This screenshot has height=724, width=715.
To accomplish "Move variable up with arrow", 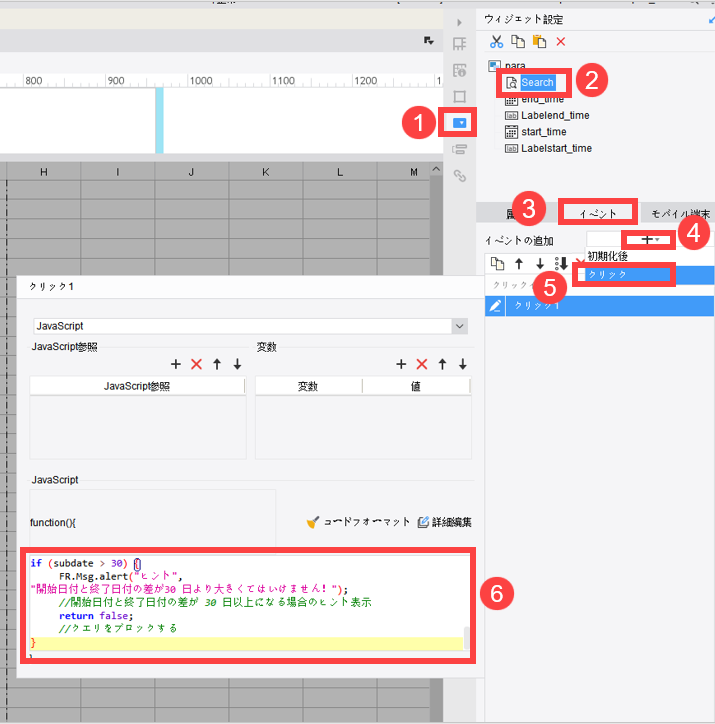I will [x=442, y=364].
